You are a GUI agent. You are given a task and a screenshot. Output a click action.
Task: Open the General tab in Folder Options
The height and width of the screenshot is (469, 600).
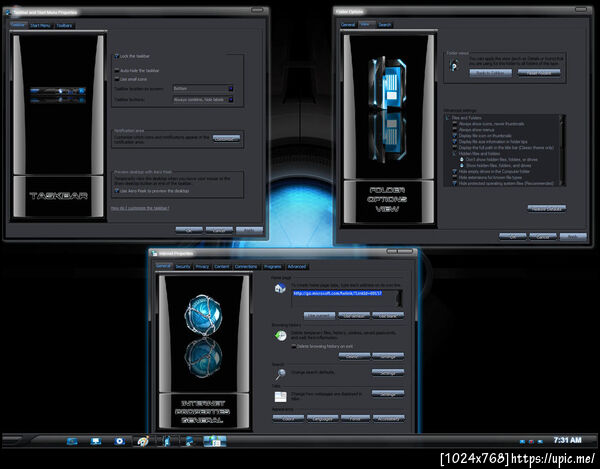click(348, 24)
